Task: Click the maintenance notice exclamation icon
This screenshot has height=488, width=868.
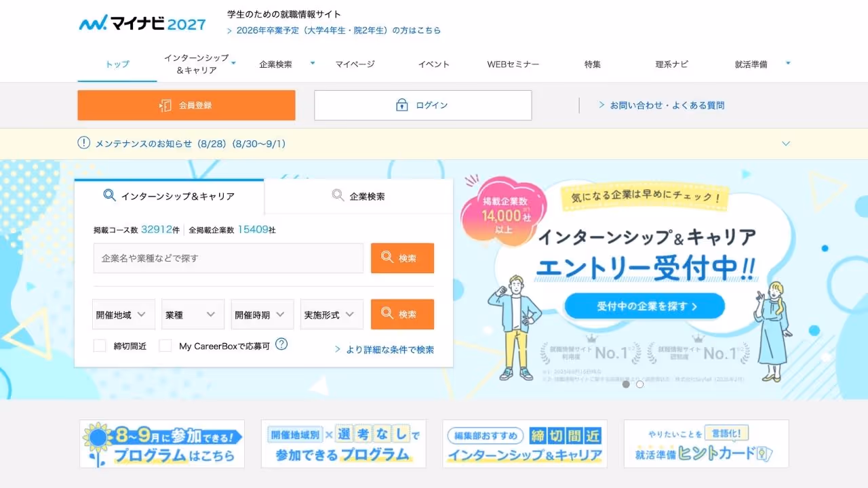Action: point(83,143)
